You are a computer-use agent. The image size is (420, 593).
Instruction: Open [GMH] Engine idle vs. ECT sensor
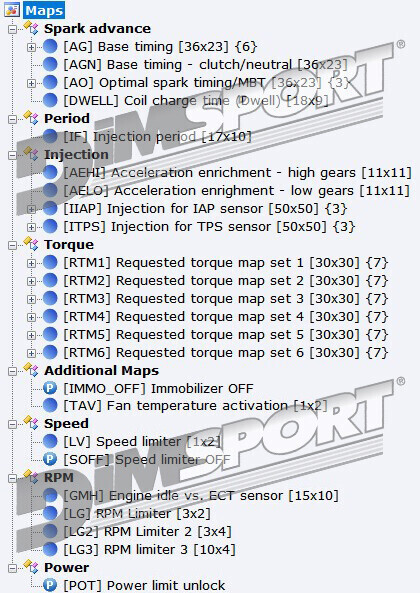click(201, 496)
